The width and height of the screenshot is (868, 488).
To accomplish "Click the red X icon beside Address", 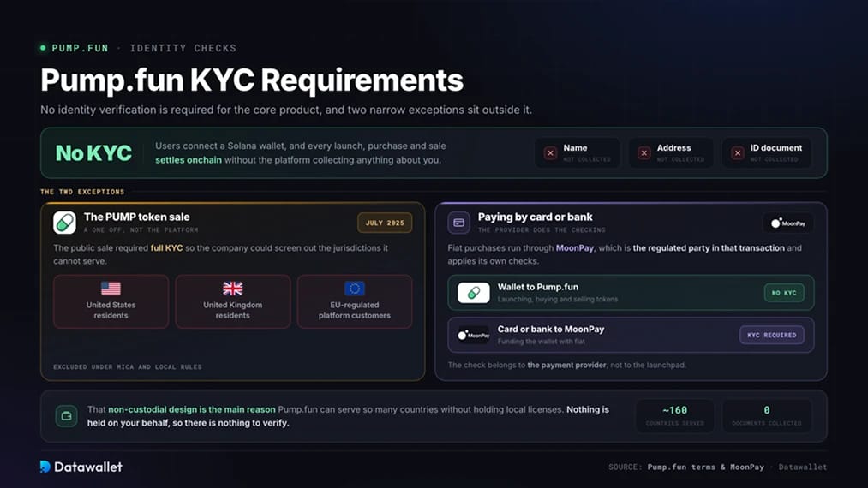I will pos(644,153).
